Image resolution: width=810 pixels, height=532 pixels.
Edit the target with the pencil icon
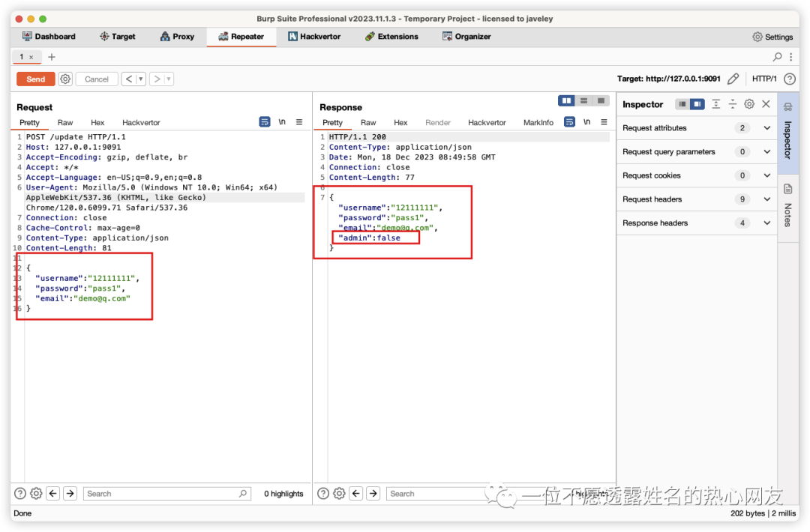coord(733,79)
